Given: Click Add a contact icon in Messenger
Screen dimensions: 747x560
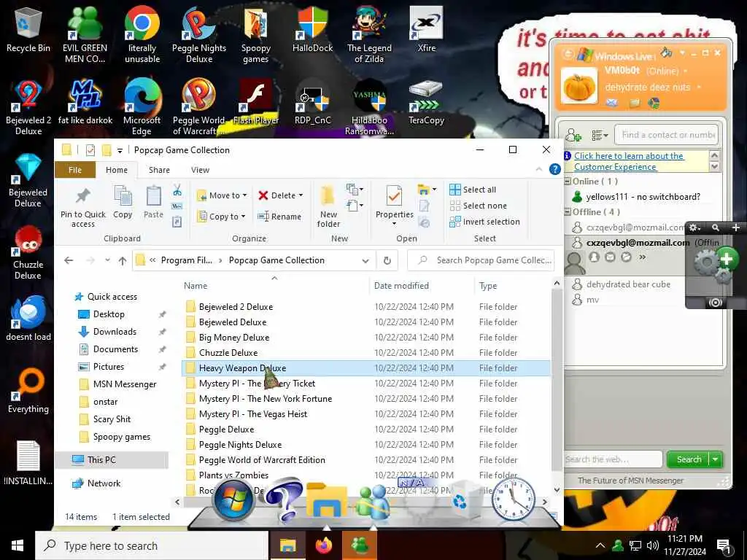Looking at the screenshot, I should [573, 135].
